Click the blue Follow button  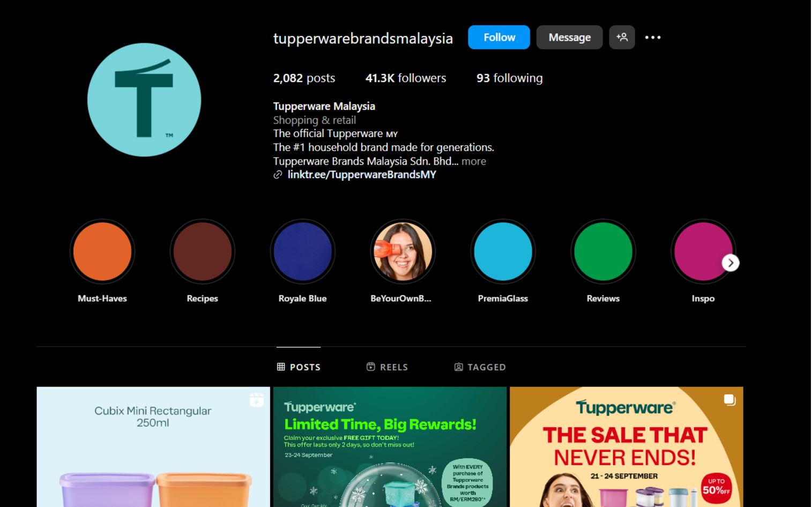click(498, 38)
